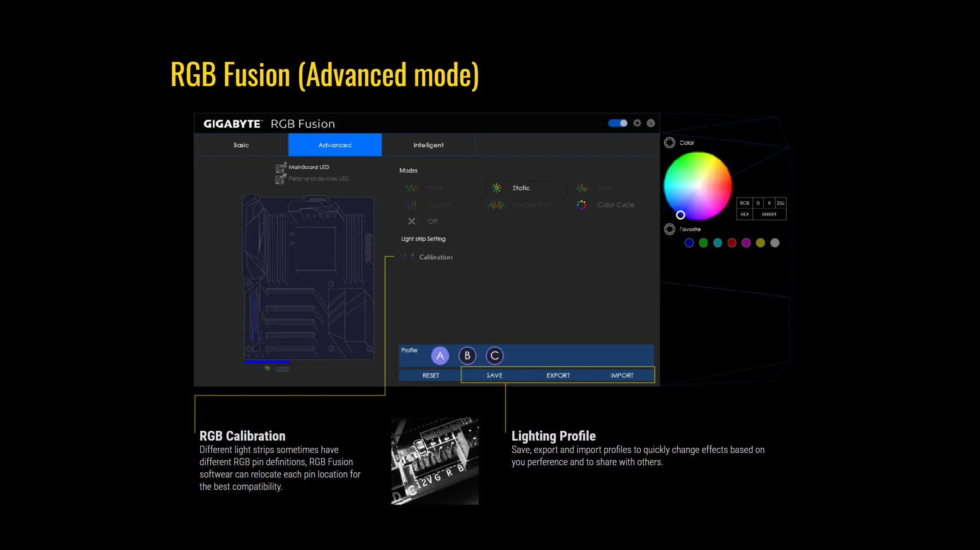Click the strip header icon below motherboard
This screenshot has height=550, width=980.
[x=283, y=369]
